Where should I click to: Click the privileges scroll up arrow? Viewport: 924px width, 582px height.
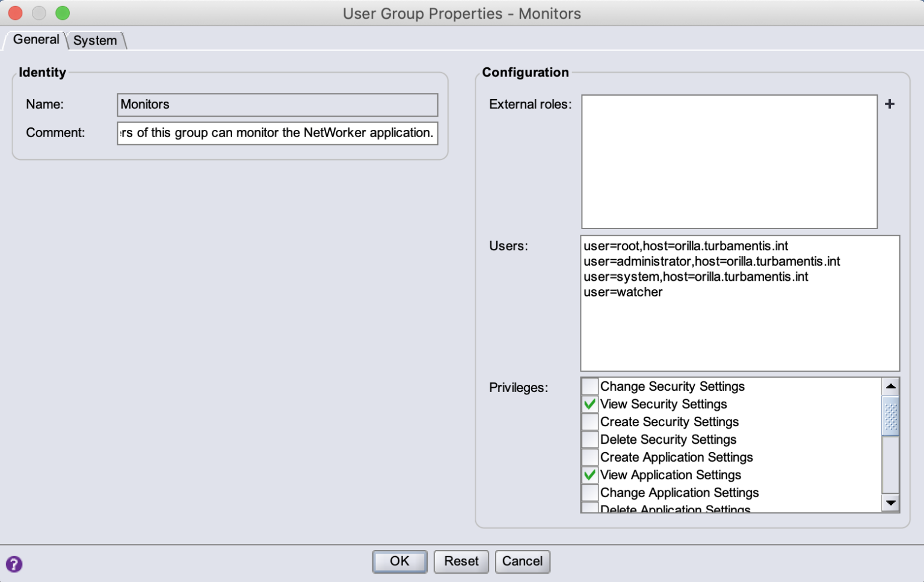[891, 385]
